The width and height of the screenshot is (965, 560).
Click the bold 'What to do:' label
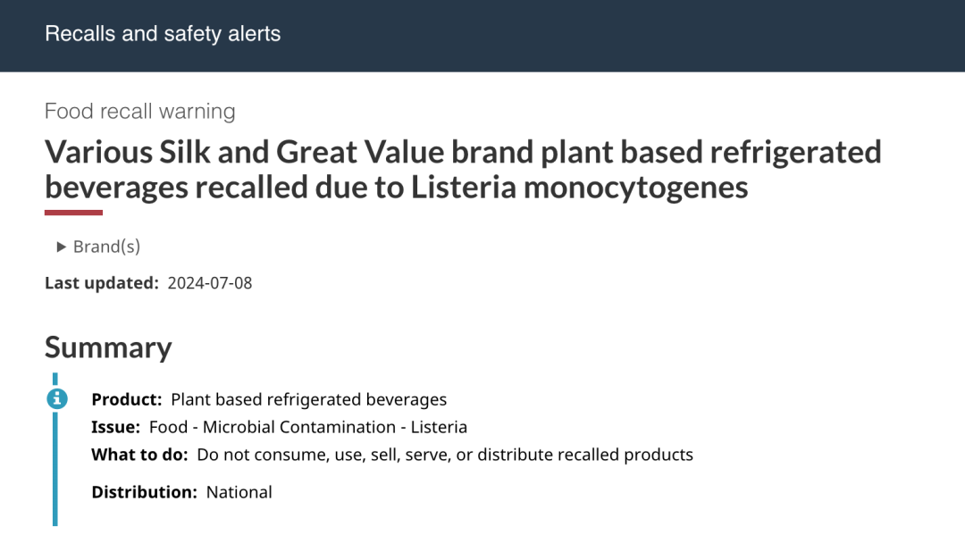coord(139,455)
